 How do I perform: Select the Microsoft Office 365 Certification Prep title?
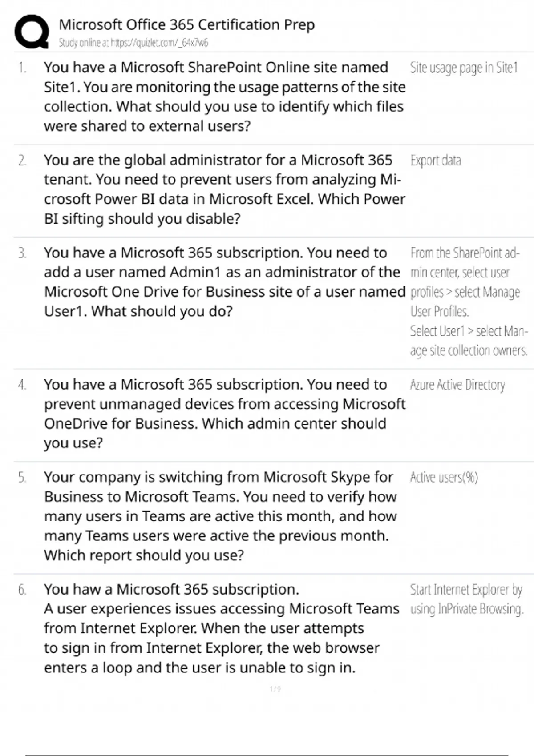coord(186,24)
